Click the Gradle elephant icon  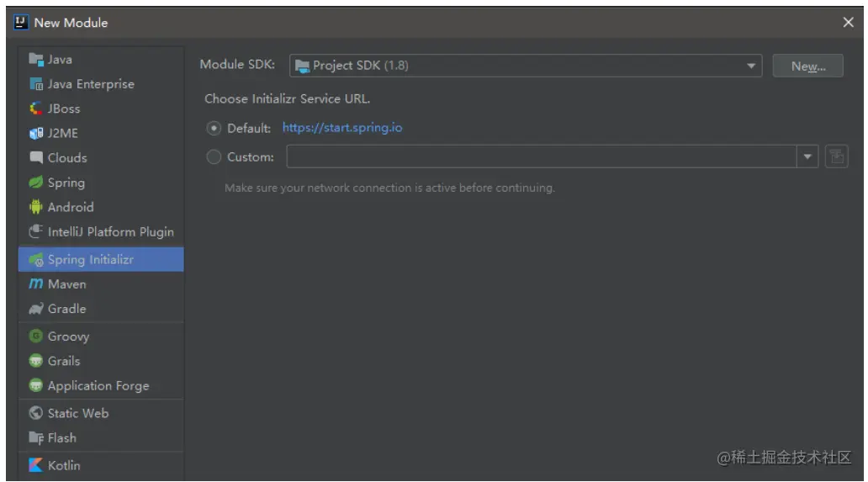tap(36, 309)
